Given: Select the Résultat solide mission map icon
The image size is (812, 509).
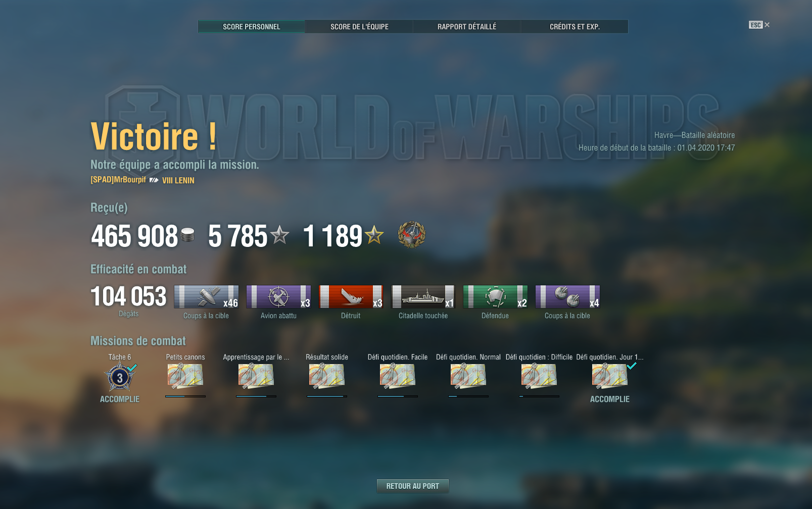Looking at the screenshot, I should tap(327, 377).
